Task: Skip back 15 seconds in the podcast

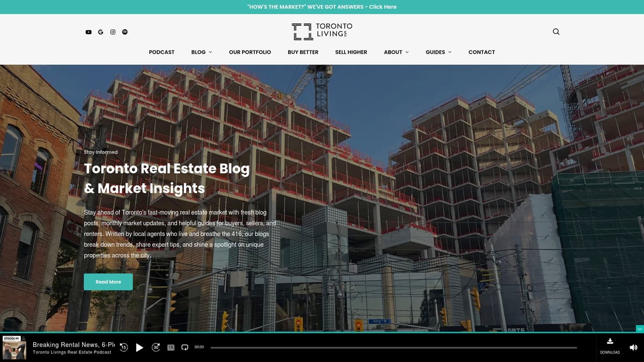Action: [x=123, y=348]
